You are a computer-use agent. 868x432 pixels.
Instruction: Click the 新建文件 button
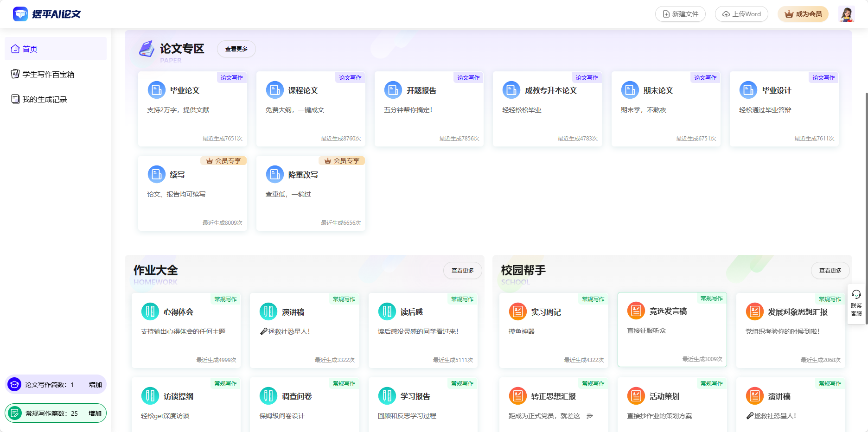point(680,14)
